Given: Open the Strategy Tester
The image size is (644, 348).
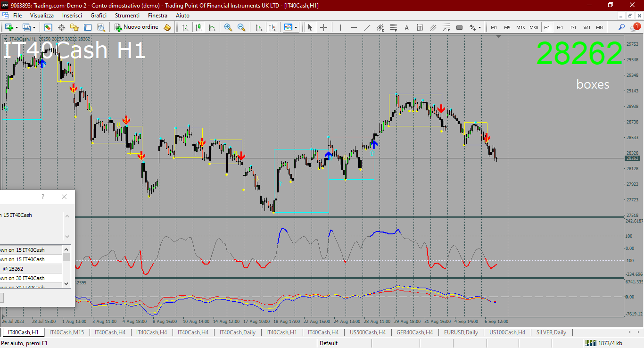Looking at the screenshot, I should tap(101, 27).
